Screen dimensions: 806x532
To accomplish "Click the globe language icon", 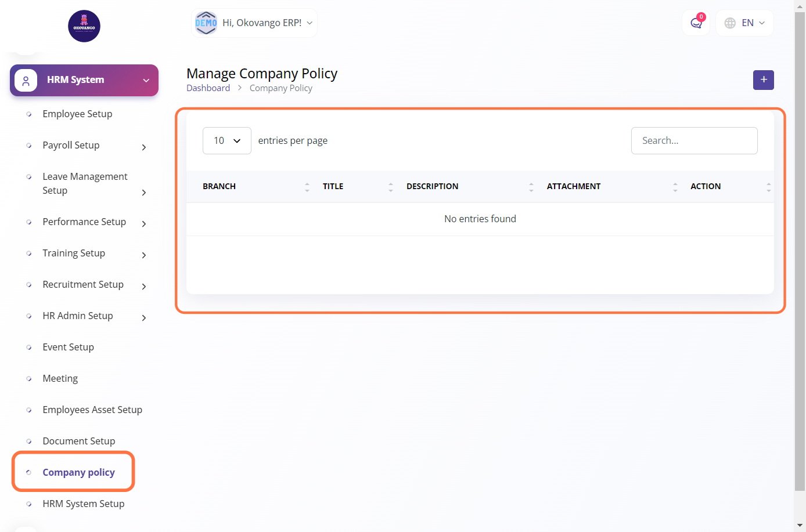I will [730, 23].
